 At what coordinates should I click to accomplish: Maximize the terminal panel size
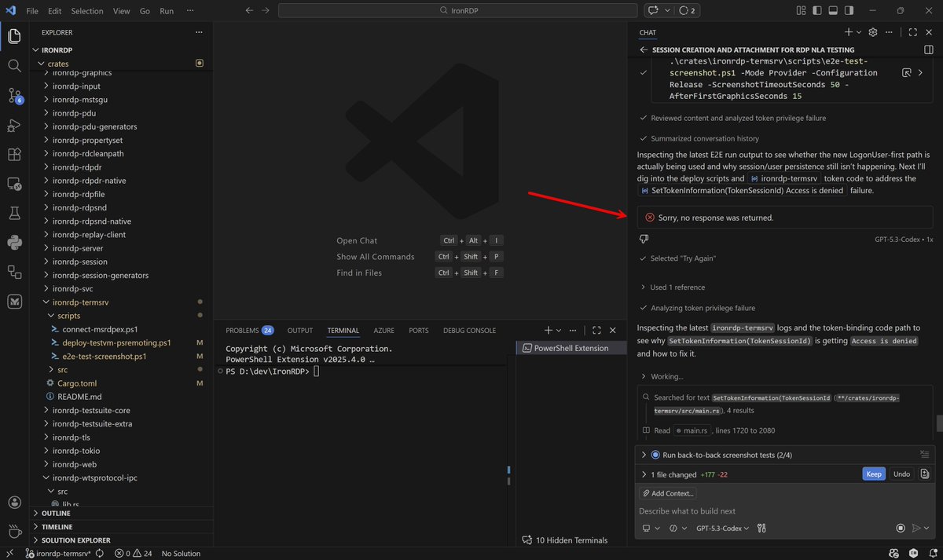[x=596, y=331]
